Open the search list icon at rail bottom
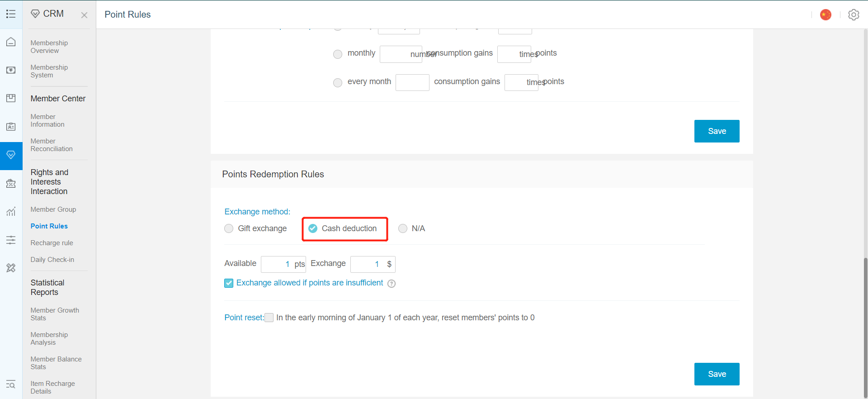 (x=11, y=385)
